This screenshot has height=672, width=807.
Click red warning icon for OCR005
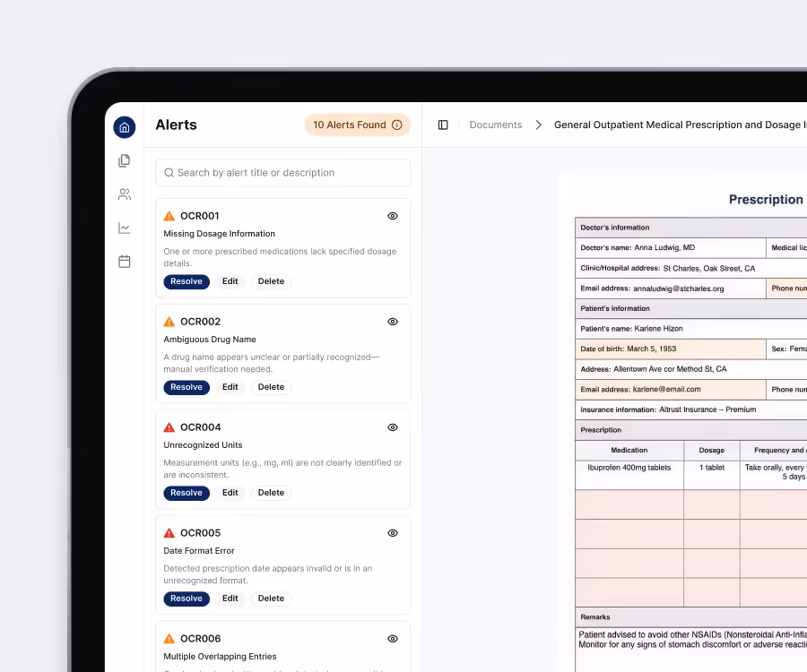tap(169, 533)
